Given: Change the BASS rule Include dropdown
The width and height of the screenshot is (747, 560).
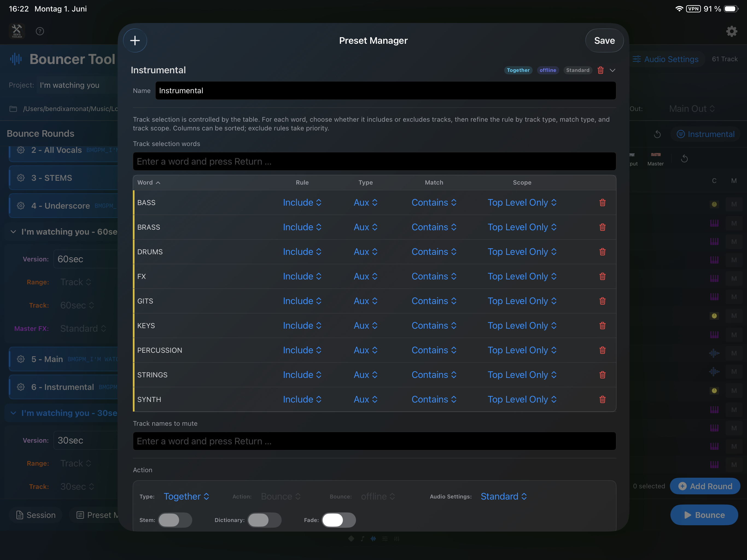Looking at the screenshot, I should click(x=302, y=203).
